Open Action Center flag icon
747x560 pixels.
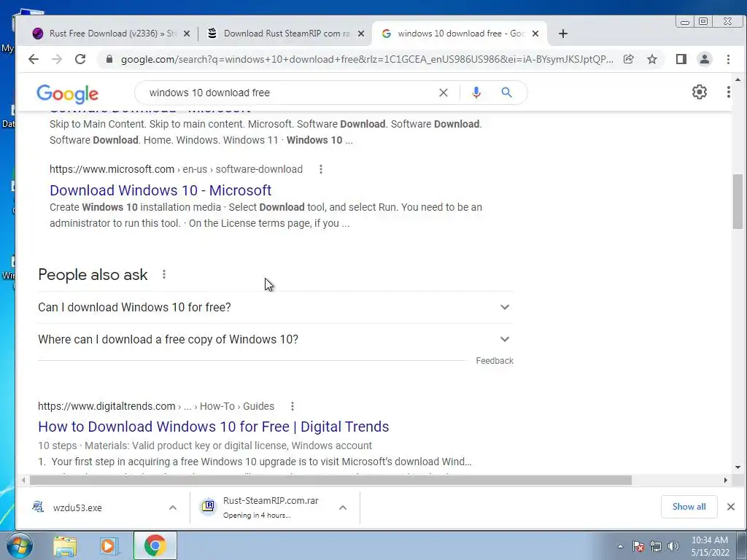click(638, 547)
